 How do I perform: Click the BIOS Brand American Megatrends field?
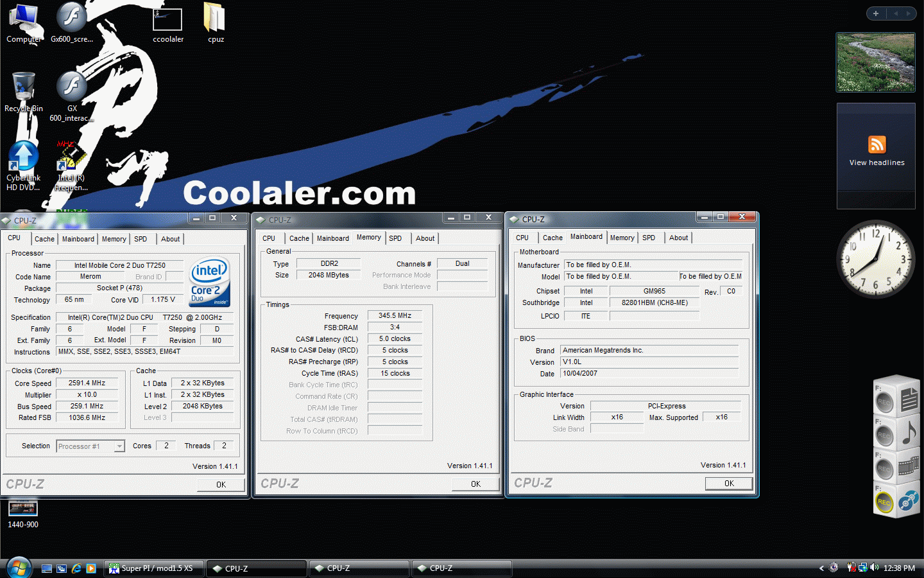click(649, 350)
